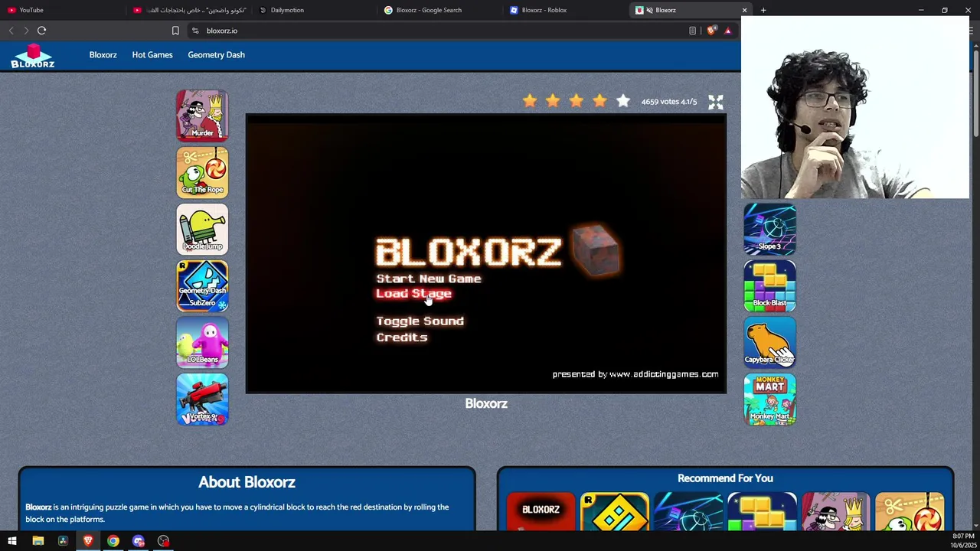Open DaVinci Resolve from taskbar
Screen dimensions: 980x551
63,541
